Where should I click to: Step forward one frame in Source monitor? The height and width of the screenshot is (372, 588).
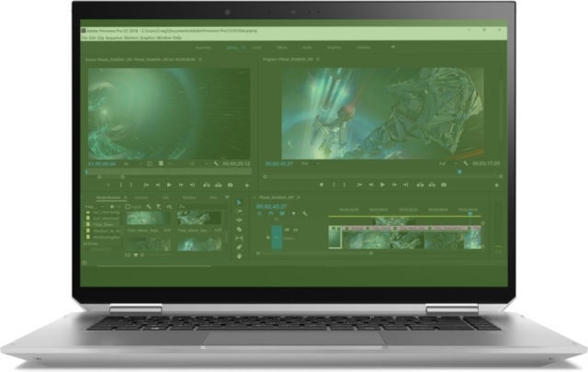(x=181, y=185)
